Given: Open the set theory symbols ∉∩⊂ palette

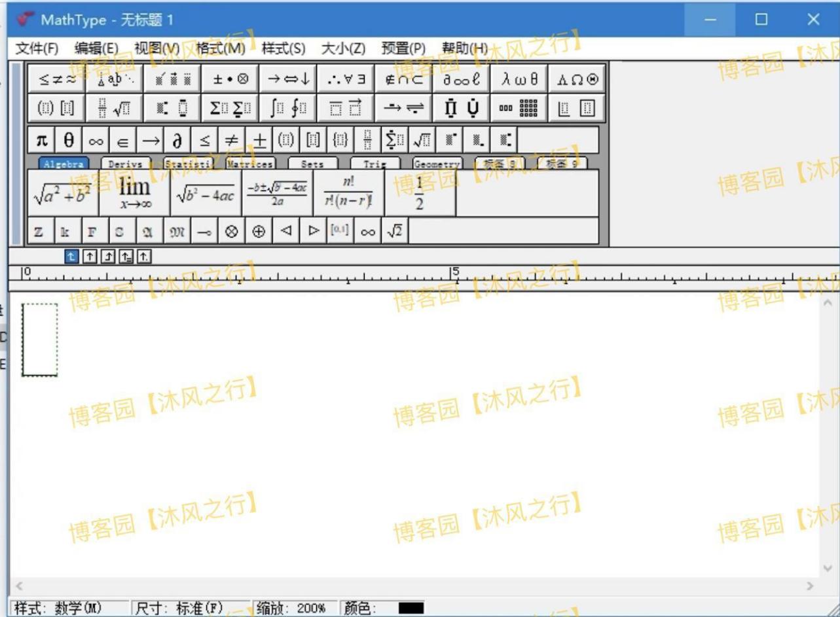Looking at the screenshot, I should tap(404, 79).
